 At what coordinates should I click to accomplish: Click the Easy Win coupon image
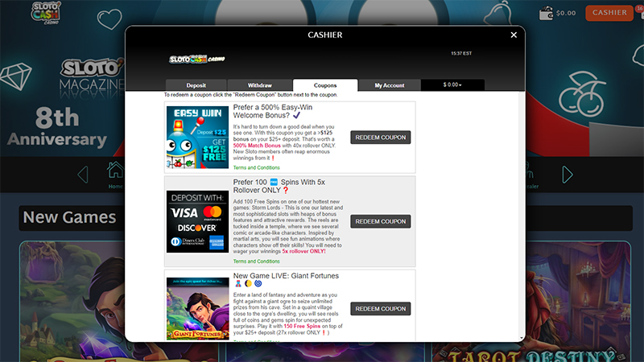(197, 137)
